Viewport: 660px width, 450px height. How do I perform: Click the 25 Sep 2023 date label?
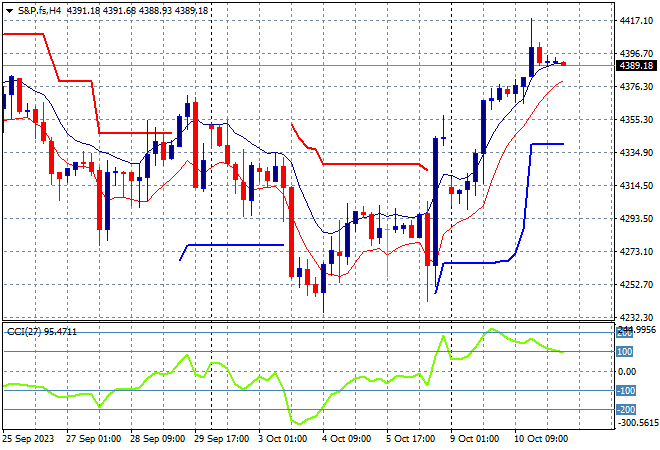click(x=28, y=439)
